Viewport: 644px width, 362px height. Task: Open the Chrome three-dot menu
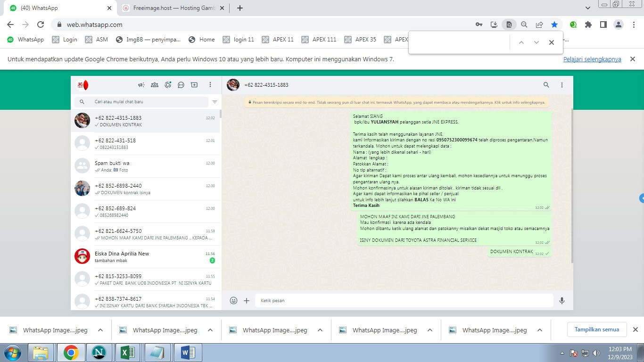tap(634, 25)
